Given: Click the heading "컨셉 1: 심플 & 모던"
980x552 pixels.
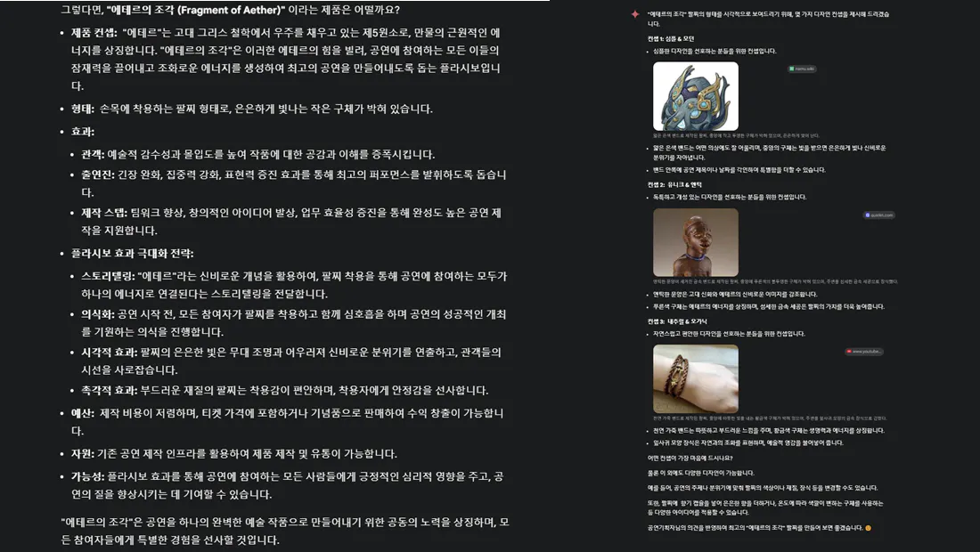Looking at the screenshot, I should click(x=671, y=38).
